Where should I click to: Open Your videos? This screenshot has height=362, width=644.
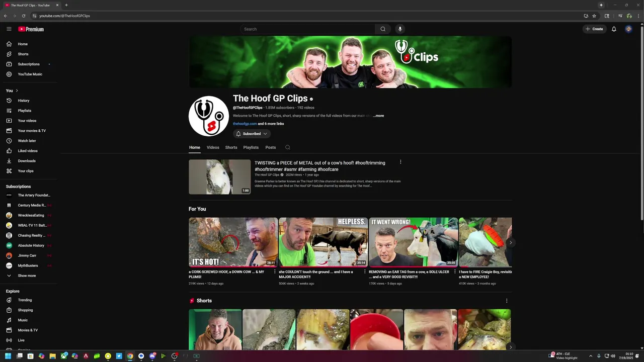tap(28, 121)
